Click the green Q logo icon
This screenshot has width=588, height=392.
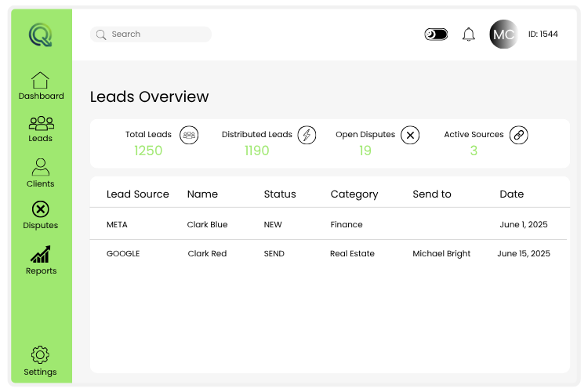click(40, 35)
